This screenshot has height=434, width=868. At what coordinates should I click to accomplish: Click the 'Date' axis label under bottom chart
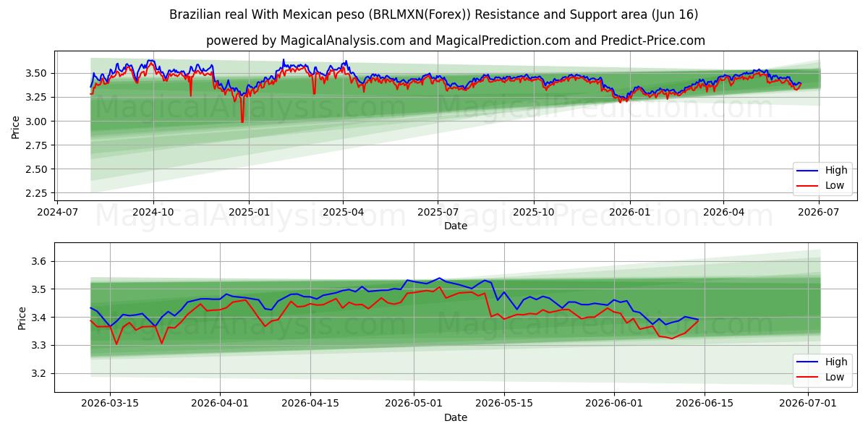pos(456,417)
